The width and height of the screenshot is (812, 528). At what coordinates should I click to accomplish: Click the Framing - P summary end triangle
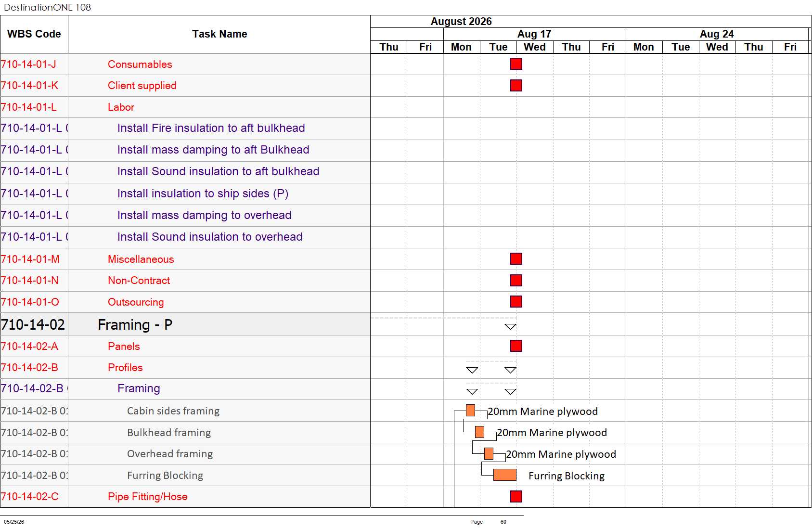(x=511, y=327)
